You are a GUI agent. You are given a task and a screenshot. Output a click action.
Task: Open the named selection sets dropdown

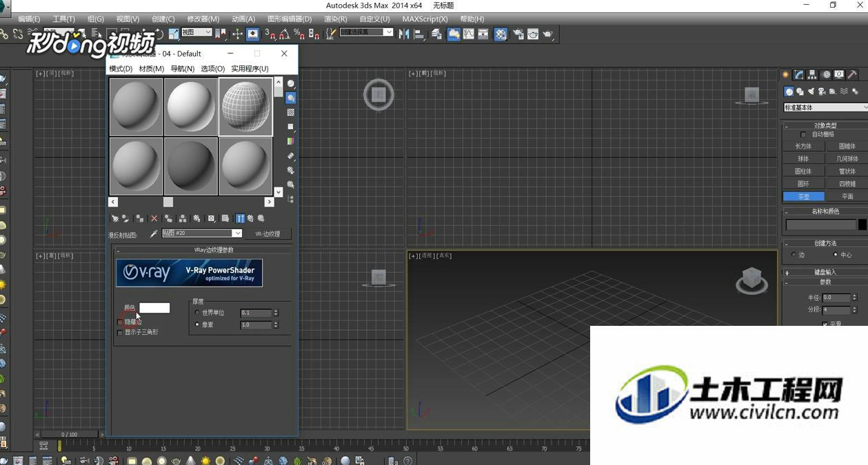[366, 32]
